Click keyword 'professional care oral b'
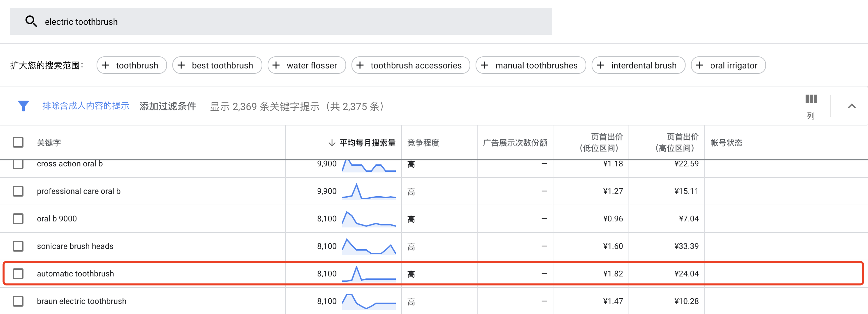The image size is (868, 314). coord(78,191)
